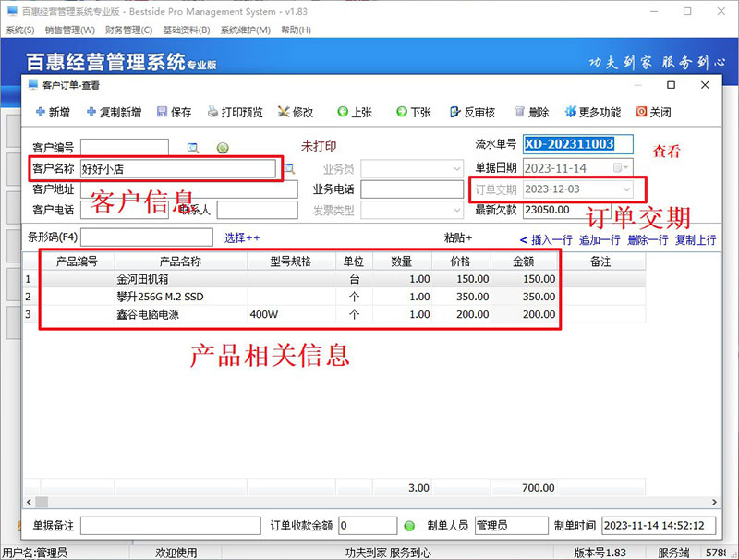This screenshot has width=739, height=560.
Task: Expand the 订单交期 date dropdown
Action: pyautogui.click(x=627, y=189)
